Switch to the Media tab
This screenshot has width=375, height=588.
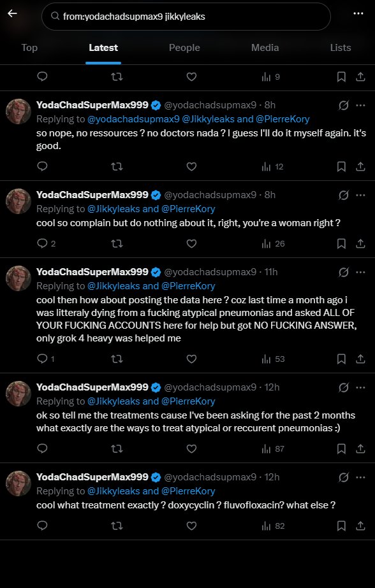click(x=265, y=48)
